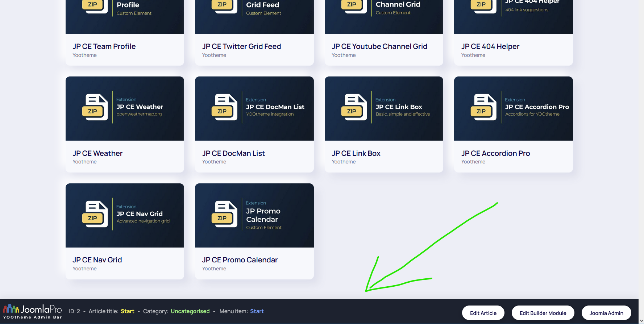Select Yootheme label under JP CE DocMan List
The height and width of the screenshot is (324, 644).
(214, 162)
